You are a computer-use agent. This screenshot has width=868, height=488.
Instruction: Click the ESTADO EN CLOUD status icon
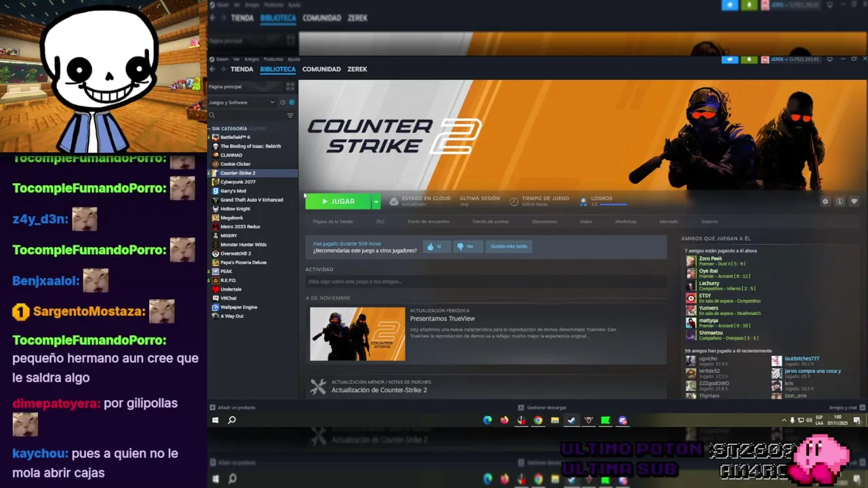394,201
